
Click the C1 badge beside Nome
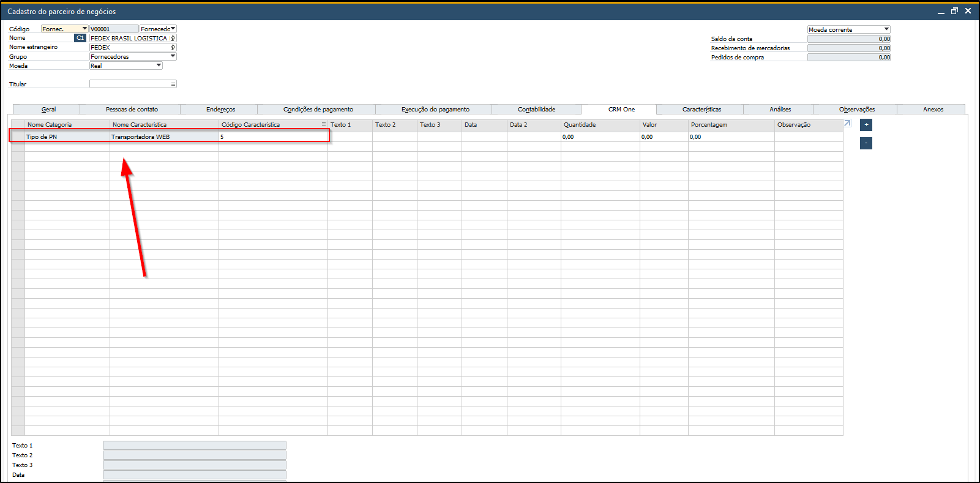click(80, 38)
